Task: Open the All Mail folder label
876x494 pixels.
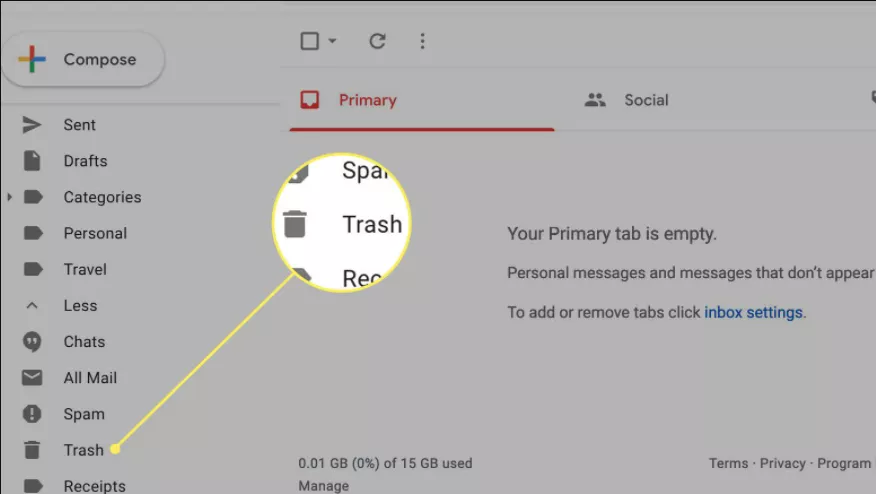Action: [x=90, y=378]
